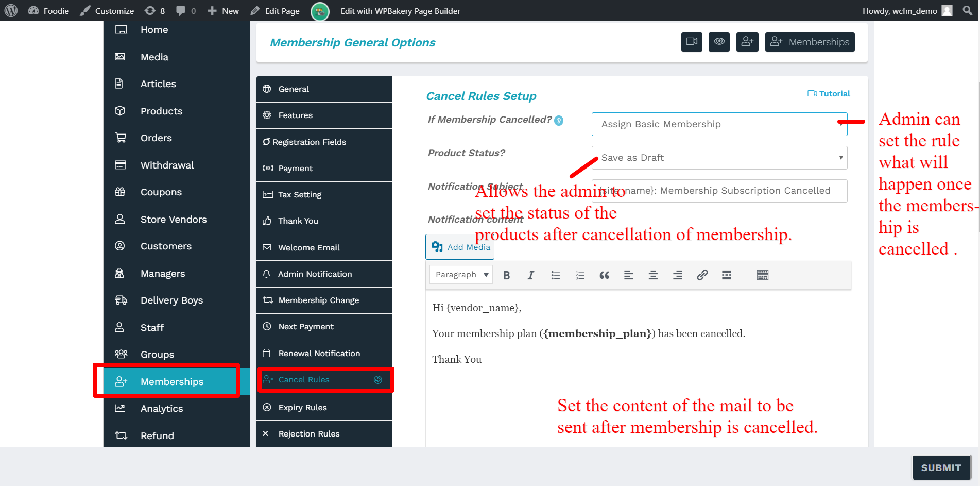Click the bulleted list icon

555,275
